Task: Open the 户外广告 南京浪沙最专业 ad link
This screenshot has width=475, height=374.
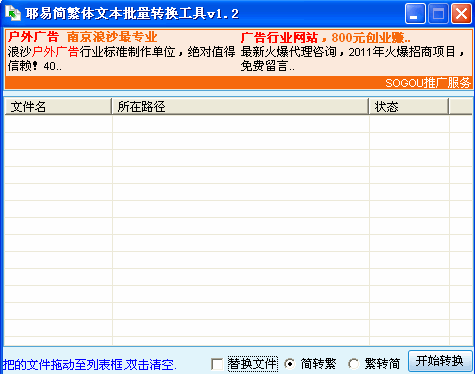Action: tap(83, 37)
